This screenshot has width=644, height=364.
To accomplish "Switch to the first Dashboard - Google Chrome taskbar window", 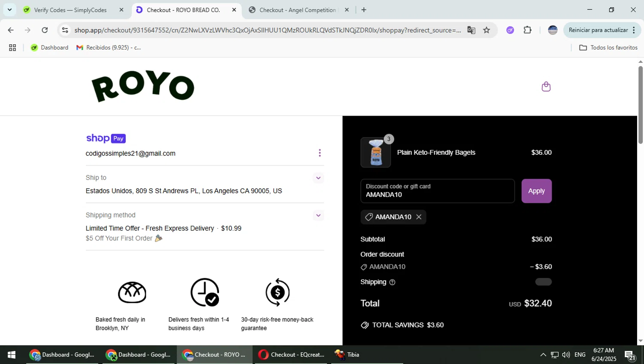I will (62, 355).
